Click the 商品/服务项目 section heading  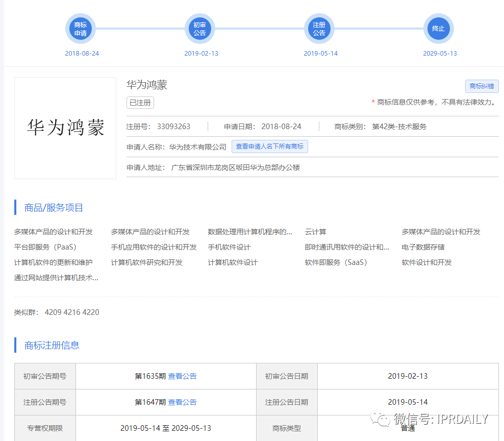tap(54, 208)
